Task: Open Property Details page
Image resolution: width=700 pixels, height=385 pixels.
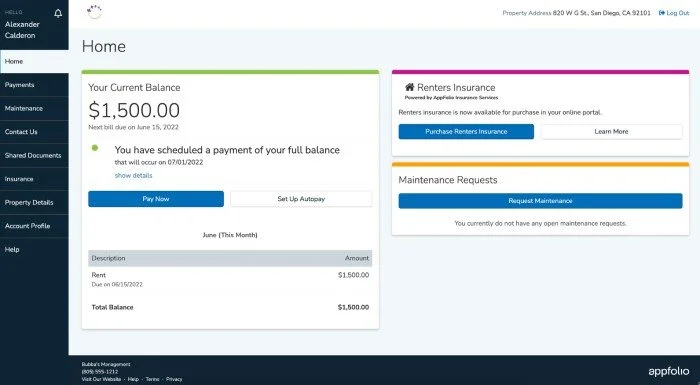Action: (x=34, y=202)
